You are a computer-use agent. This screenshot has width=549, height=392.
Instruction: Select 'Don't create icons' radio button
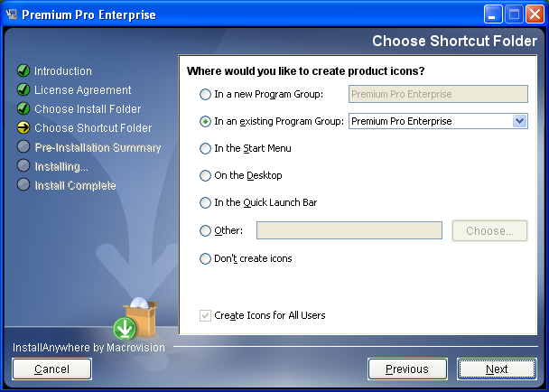(205, 259)
